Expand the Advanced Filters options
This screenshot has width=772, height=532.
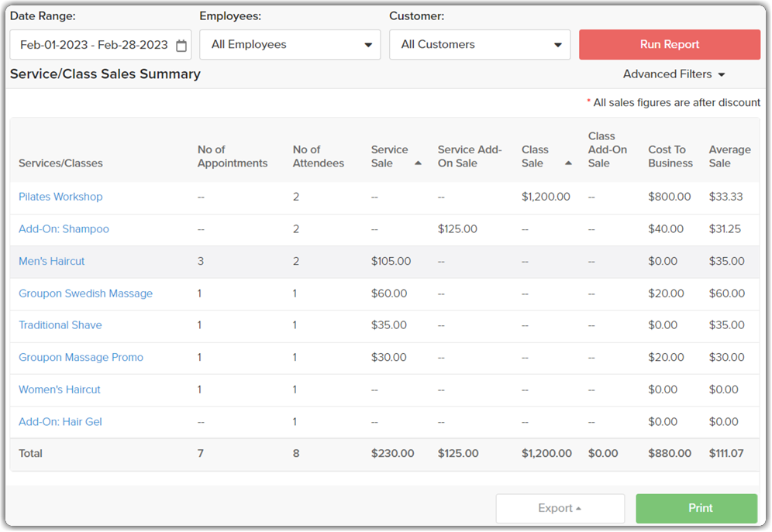tap(674, 74)
